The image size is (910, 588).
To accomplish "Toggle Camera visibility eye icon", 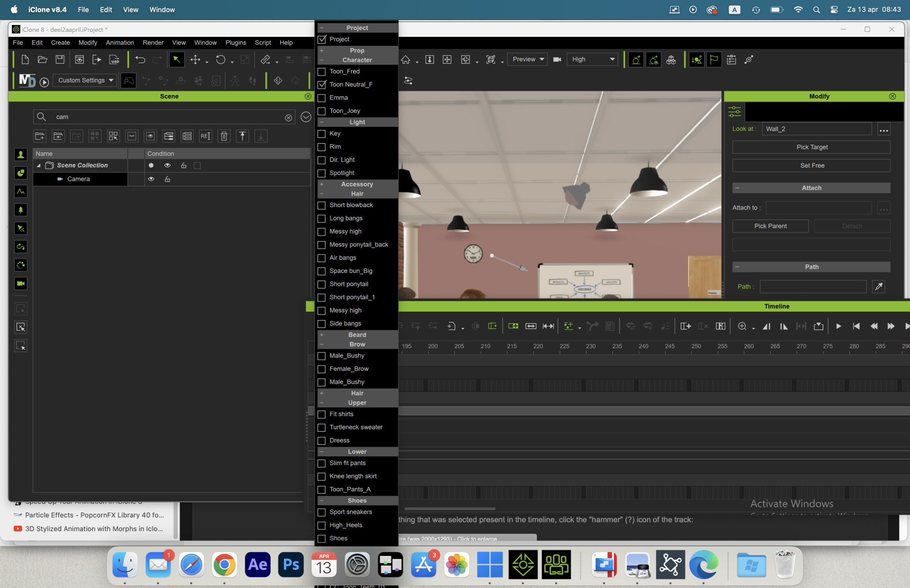I will click(151, 179).
